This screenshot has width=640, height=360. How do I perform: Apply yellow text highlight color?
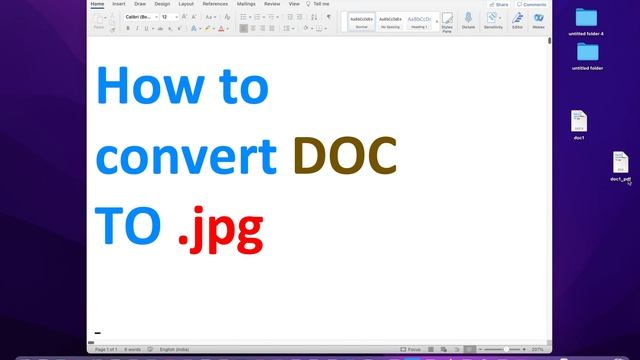(x=207, y=29)
